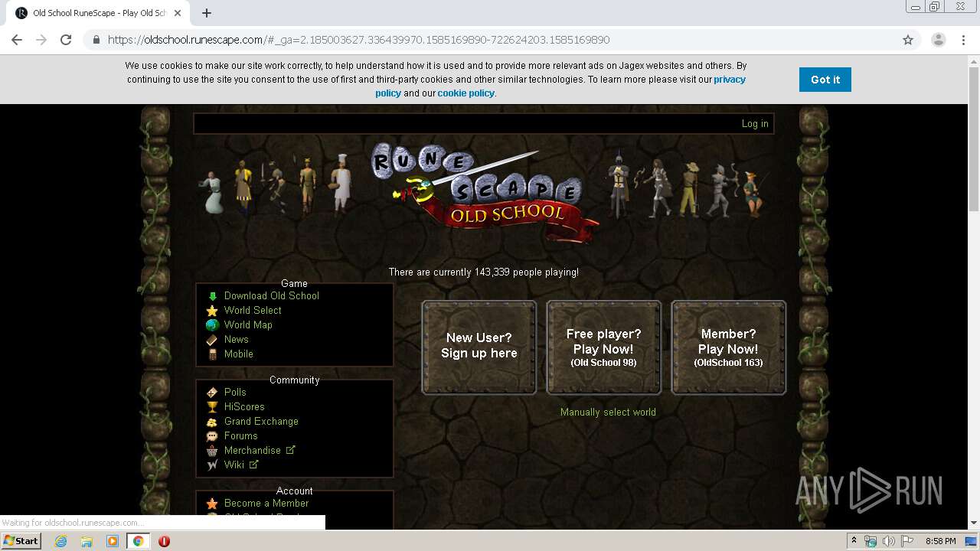Open the Start menu
The width and height of the screenshot is (980, 551).
point(21,541)
